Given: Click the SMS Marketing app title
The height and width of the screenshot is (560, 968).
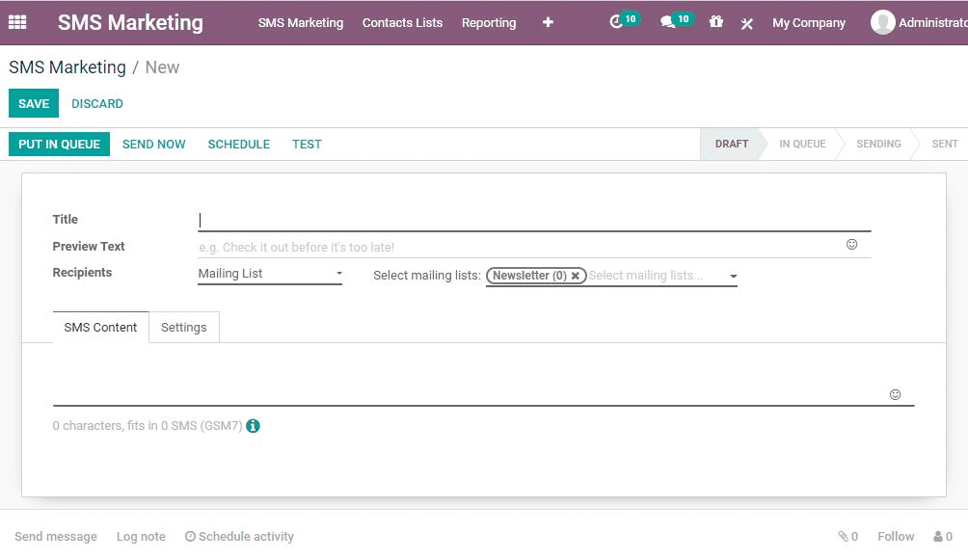Looking at the screenshot, I should click(130, 22).
